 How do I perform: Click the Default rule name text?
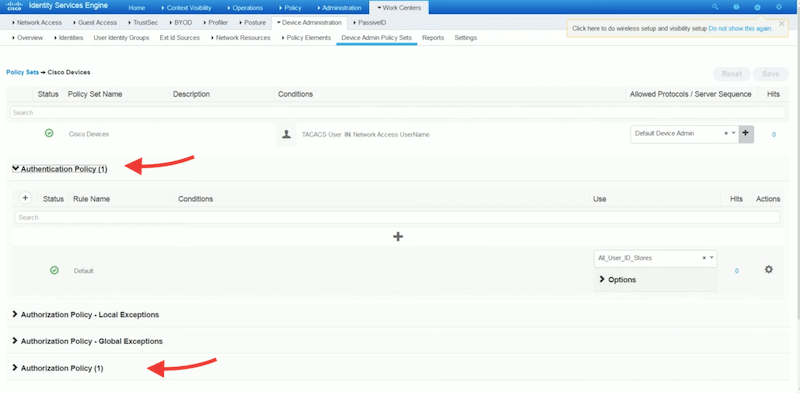click(84, 271)
